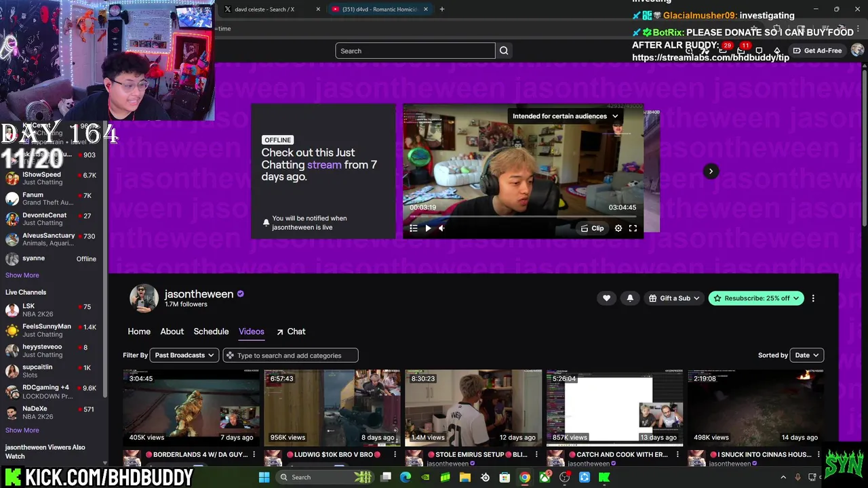Click Show More under Live Channels
The width and height of the screenshot is (868, 488).
(x=22, y=430)
